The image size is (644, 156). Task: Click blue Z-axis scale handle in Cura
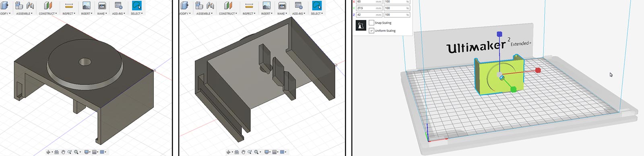(500, 34)
